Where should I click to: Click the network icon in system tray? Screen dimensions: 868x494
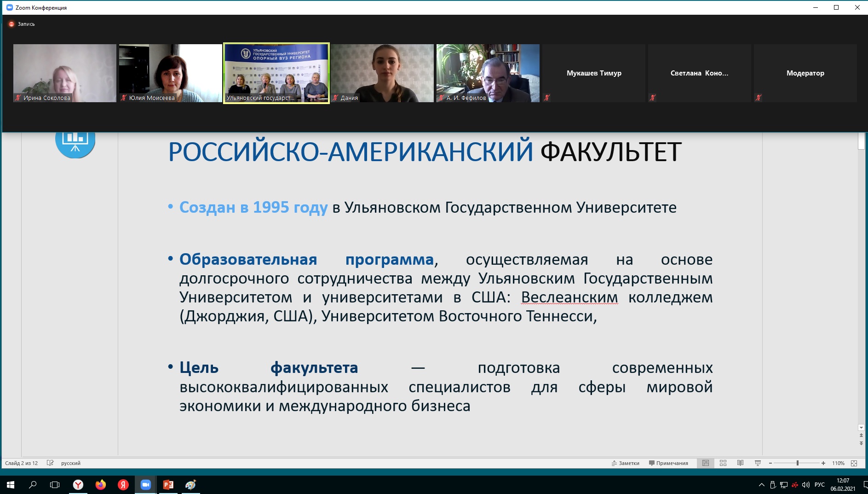click(x=784, y=485)
